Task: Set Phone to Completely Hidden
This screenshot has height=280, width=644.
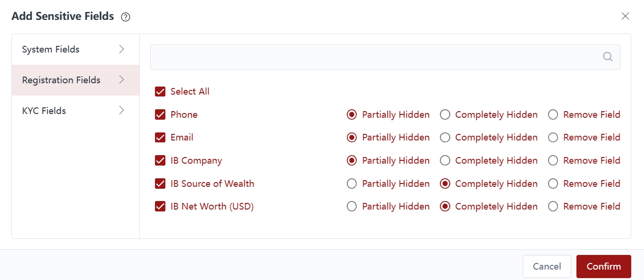Action: (445, 114)
